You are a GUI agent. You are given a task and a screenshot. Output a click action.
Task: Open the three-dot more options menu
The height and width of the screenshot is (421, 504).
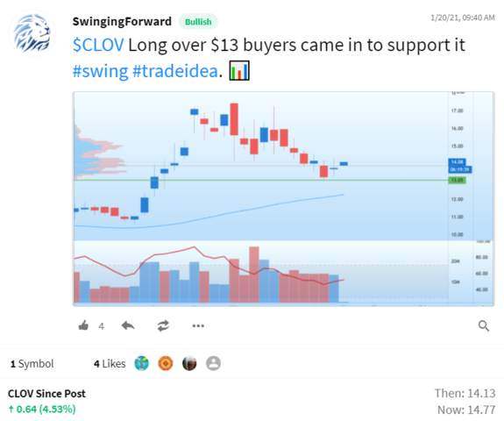198,325
